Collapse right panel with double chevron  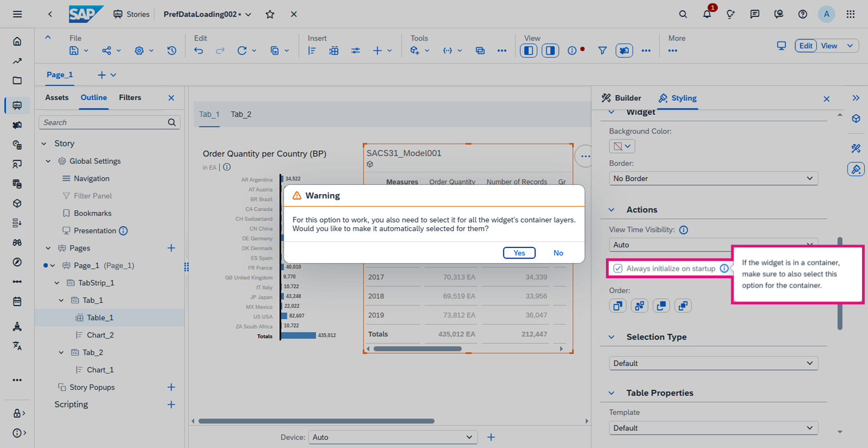[856, 98]
